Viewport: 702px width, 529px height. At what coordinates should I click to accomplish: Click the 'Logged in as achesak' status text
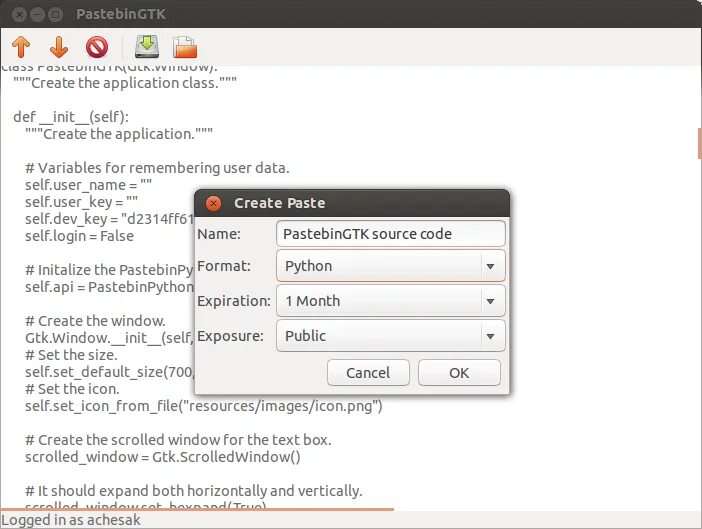click(x=71, y=520)
